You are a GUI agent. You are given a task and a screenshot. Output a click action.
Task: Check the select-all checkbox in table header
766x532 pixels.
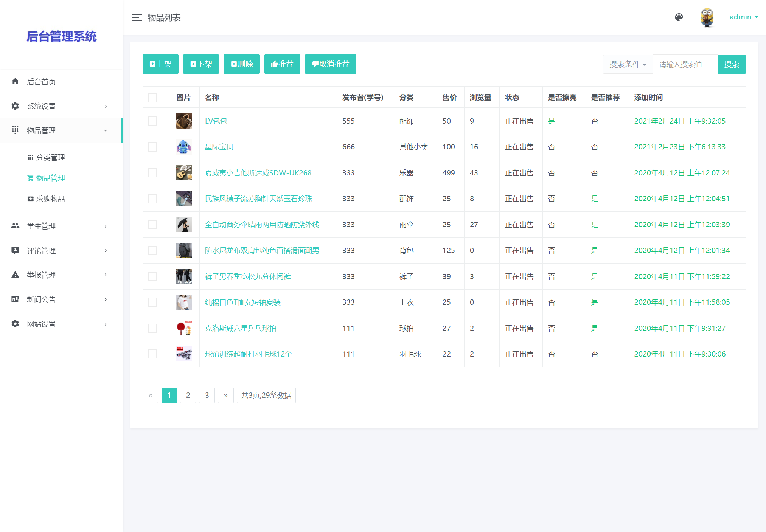click(152, 98)
